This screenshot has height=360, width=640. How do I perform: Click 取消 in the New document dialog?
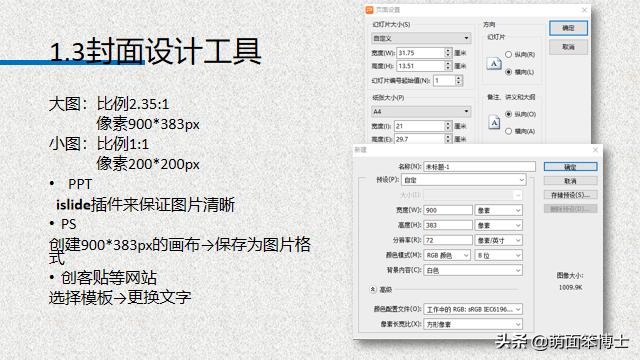click(570, 181)
